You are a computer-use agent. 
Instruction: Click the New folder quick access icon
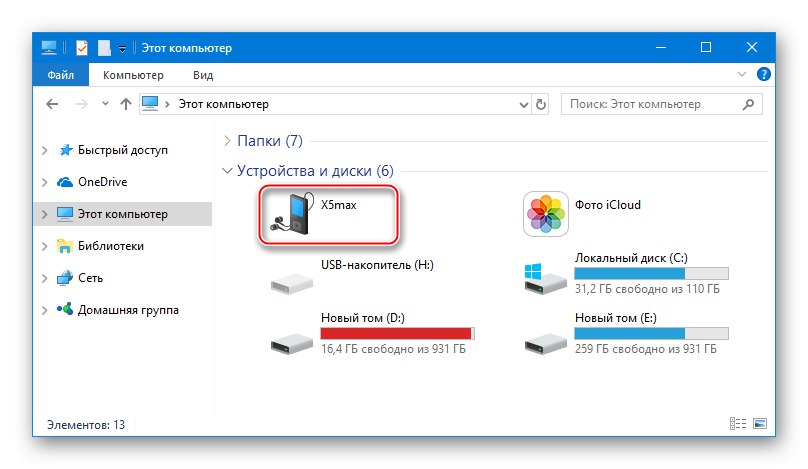coord(104,48)
